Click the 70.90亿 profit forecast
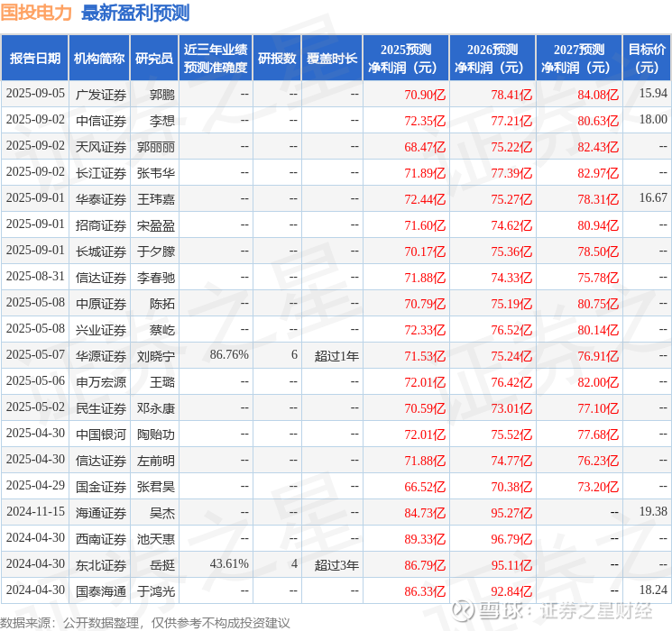 425,95
